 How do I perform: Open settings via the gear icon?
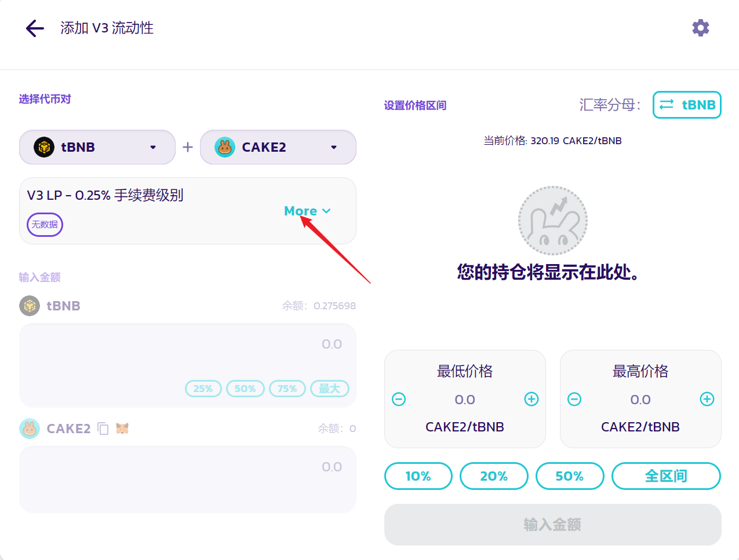pyautogui.click(x=700, y=28)
